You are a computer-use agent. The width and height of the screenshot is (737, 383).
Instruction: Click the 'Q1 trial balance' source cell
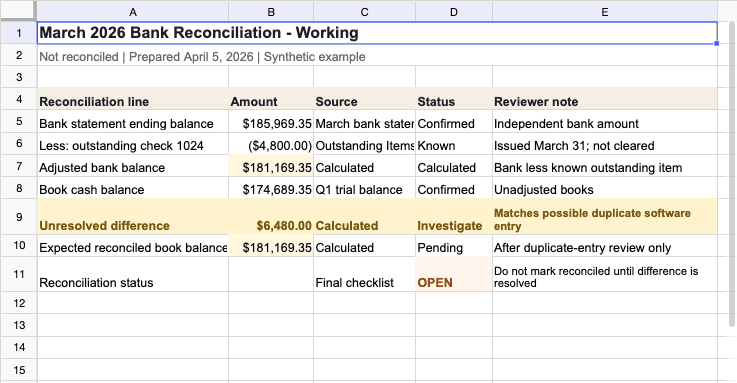(364, 188)
